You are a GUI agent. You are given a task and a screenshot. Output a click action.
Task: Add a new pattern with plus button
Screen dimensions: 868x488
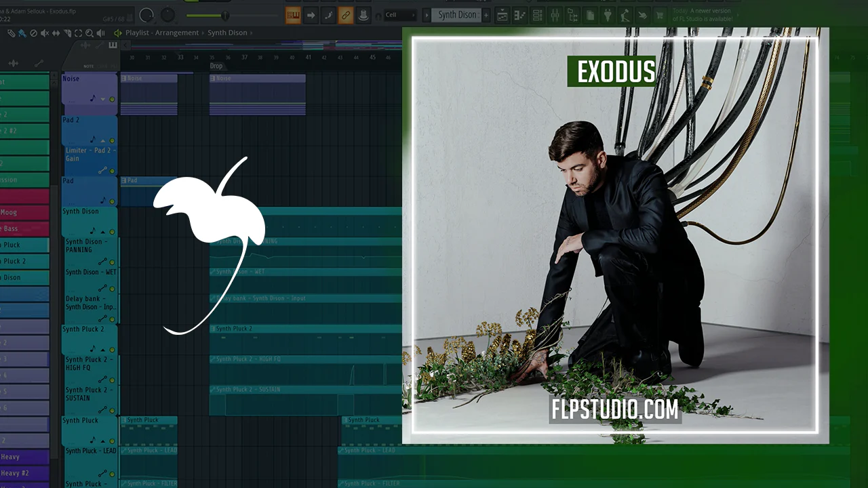(x=486, y=15)
